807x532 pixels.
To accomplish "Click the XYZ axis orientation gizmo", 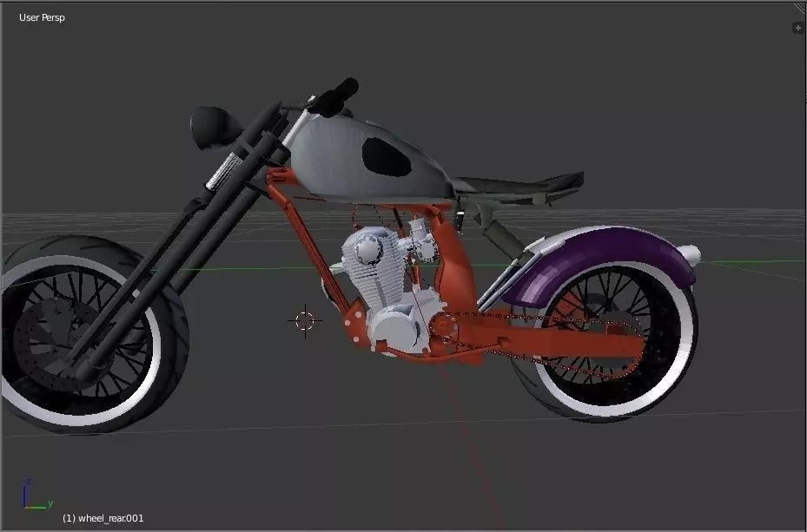I will [x=36, y=496].
